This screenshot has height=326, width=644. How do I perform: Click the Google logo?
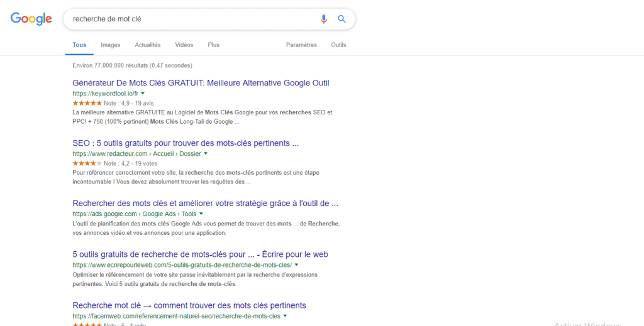(31, 19)
